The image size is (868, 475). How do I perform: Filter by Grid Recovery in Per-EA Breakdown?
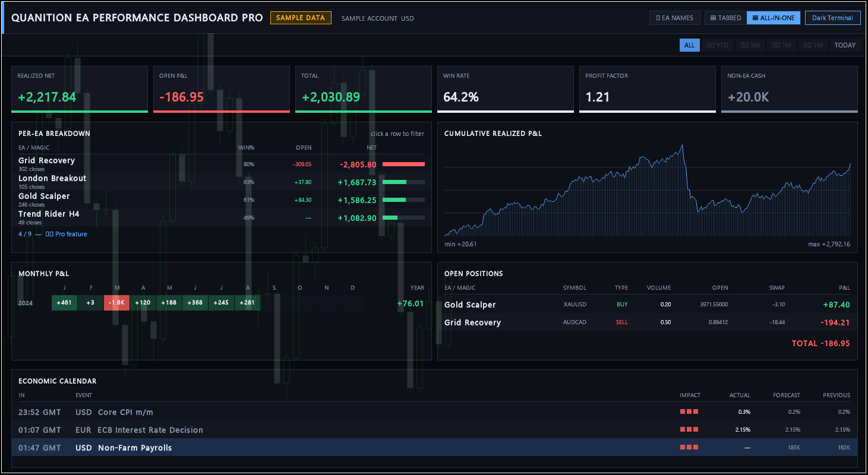point(222,164)
